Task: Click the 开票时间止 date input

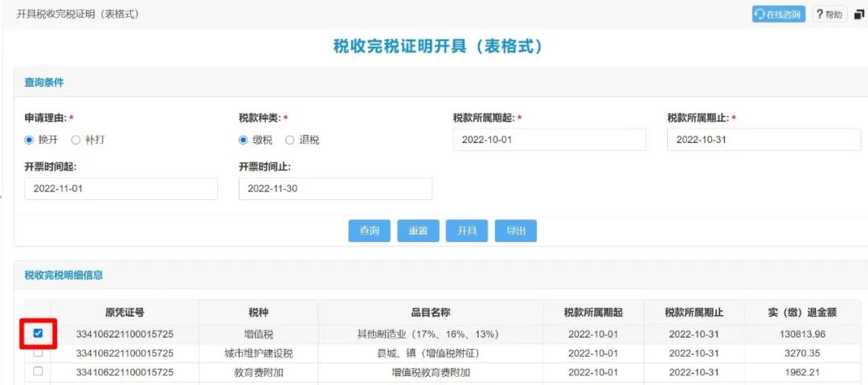Action: coord(335,189)
